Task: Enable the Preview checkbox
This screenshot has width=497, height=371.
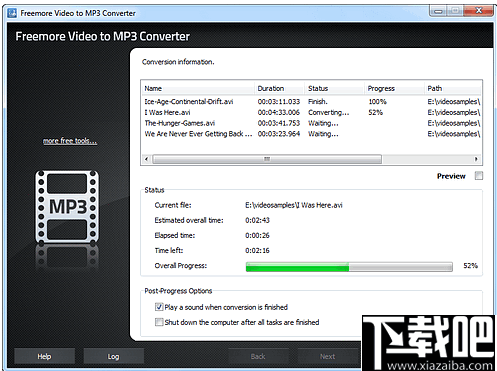Action: (479, 176)
